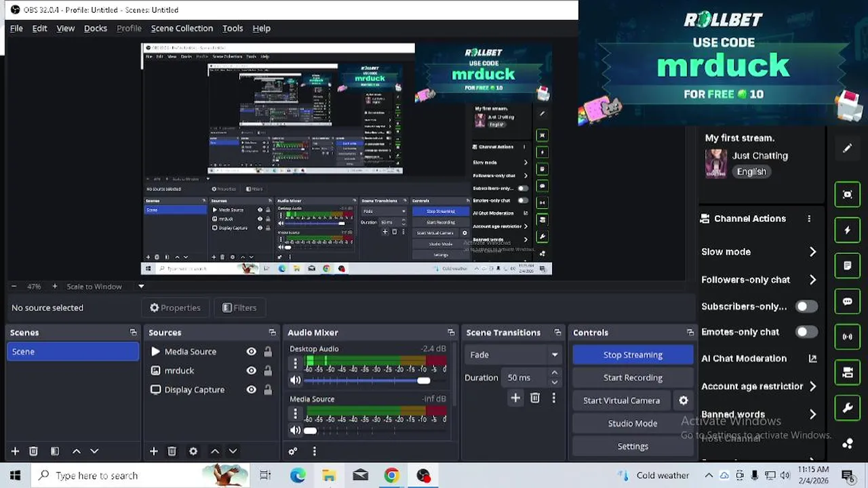
Task: Expand Followers-only chat options
Action: [x=812, y=279]
